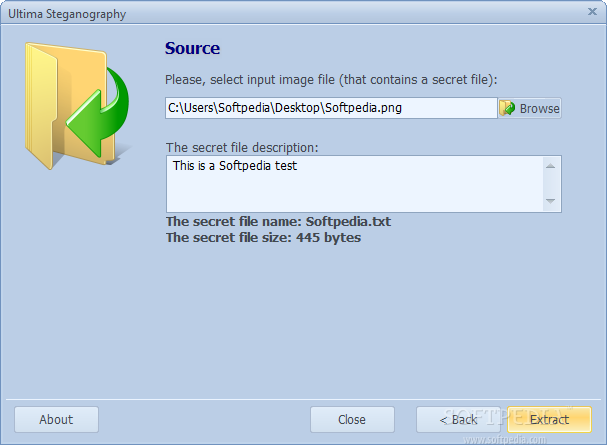Image resolution: width=607 pixels, height=445 pixels.
Task: Open the About dialog
Action: pyautogui.click(x=57, y=419)
